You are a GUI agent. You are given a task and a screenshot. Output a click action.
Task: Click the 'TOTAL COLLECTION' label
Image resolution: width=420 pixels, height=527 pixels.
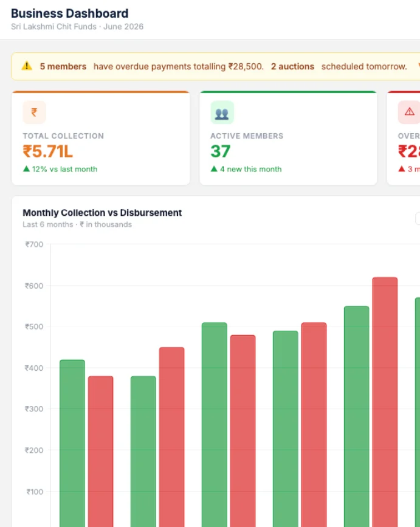(x=63, y=136)
